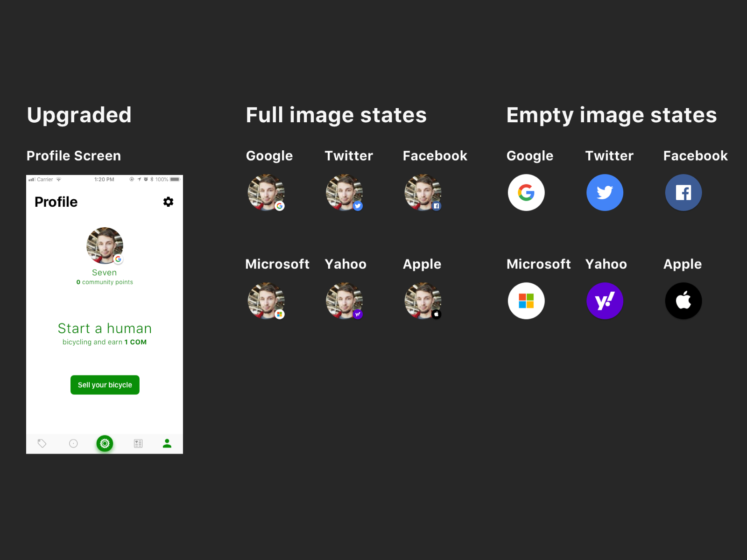Select the Google empty state icon
The width and height of the screenshot is (747, 560).
coord(526,192)
